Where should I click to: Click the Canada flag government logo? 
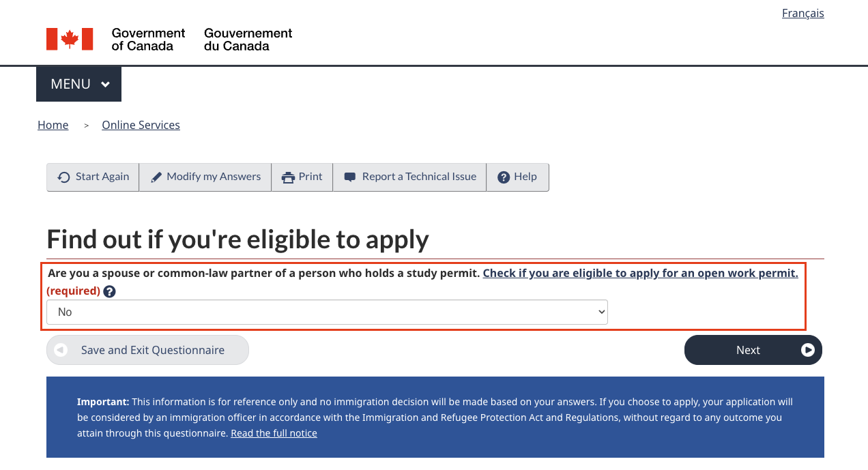tap(69, 38)
